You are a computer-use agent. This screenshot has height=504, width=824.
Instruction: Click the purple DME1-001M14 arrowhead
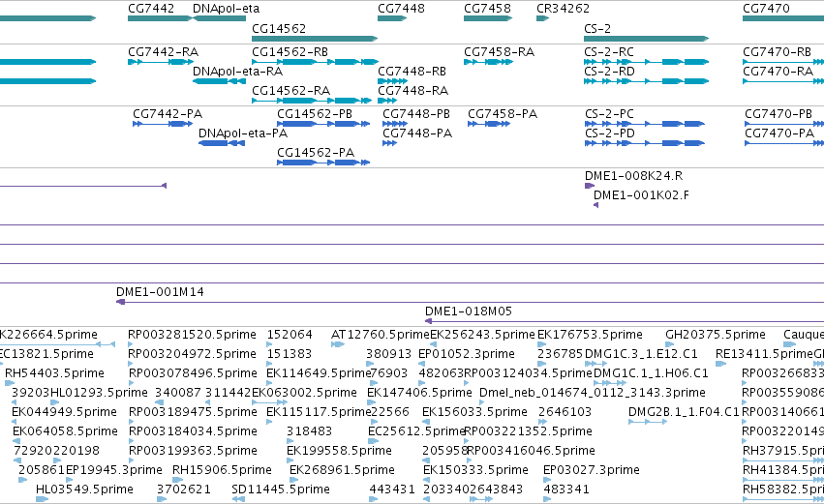pyautogui.click(x=120, y=302)
